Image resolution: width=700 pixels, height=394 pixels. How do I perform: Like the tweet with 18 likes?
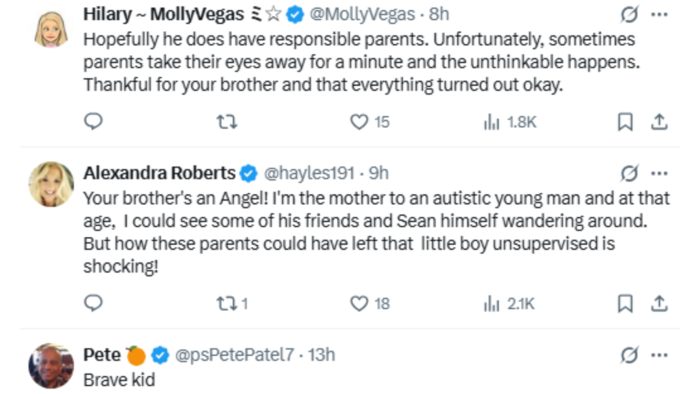[x=370, y=304]
